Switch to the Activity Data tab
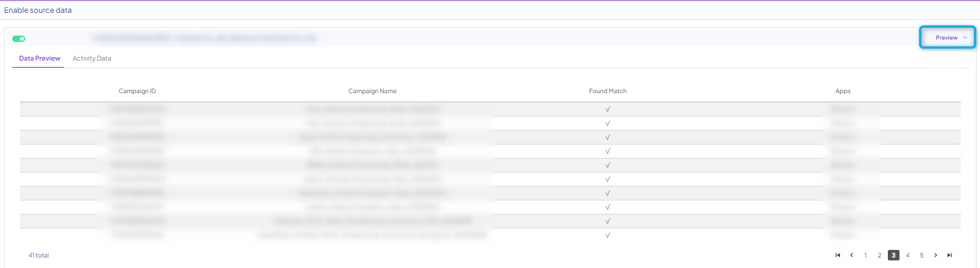 click(x=92, y=58)
